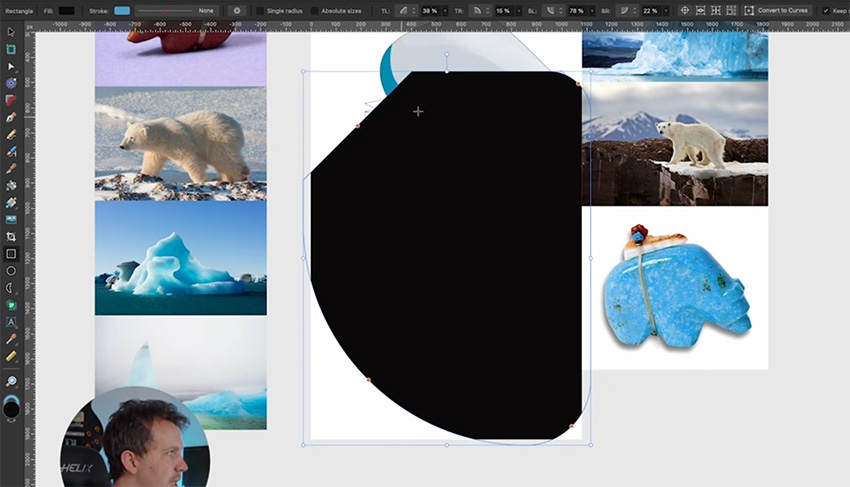Select the Zoom magnifier tool
Image resolution: width=850 pixels, height=487 pixels.
11,382
